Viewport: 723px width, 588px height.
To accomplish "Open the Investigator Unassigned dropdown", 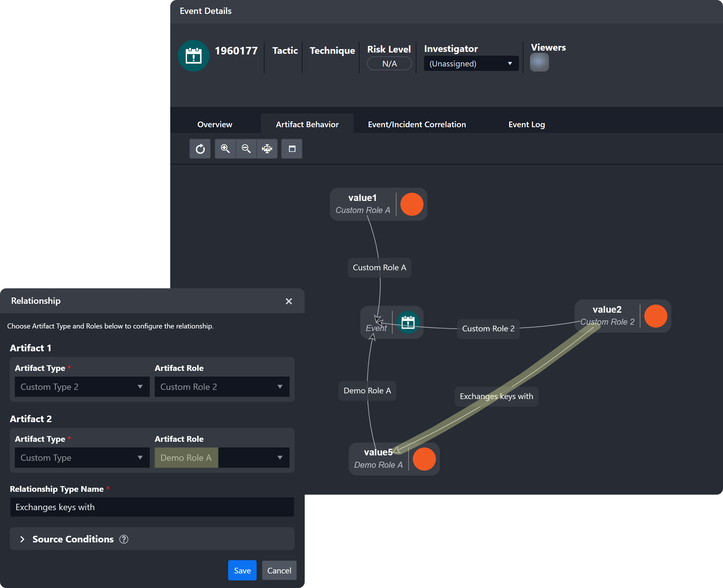I will click(x=471, y=64).
